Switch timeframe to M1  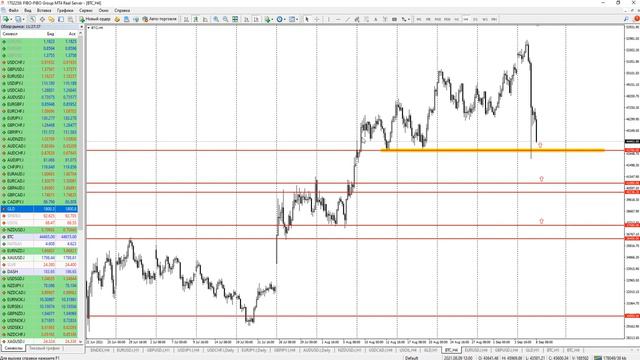pos(419,19)
